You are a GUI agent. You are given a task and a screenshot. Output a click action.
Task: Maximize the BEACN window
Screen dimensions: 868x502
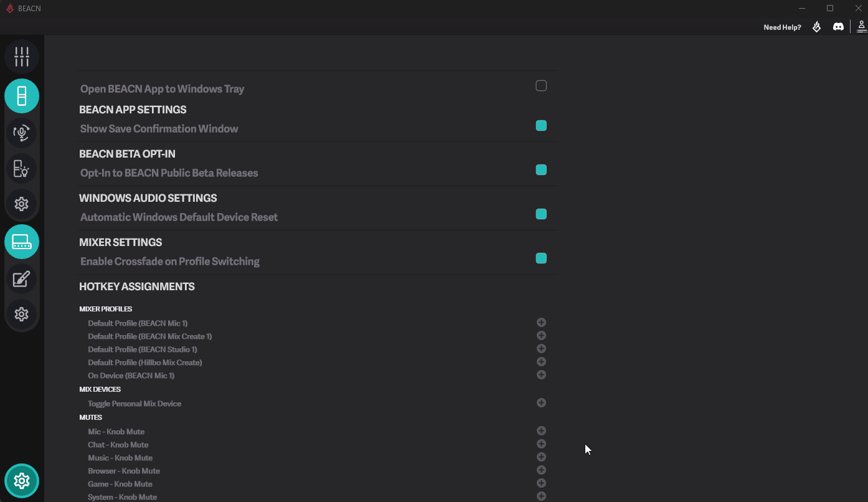tap(830, 8)
